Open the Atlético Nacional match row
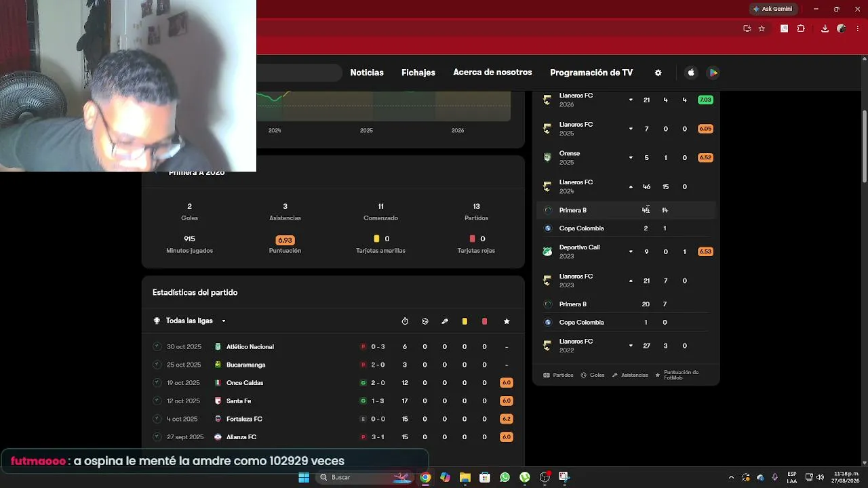The width and height of the screenshot is (868, 488). coord(333,347)
